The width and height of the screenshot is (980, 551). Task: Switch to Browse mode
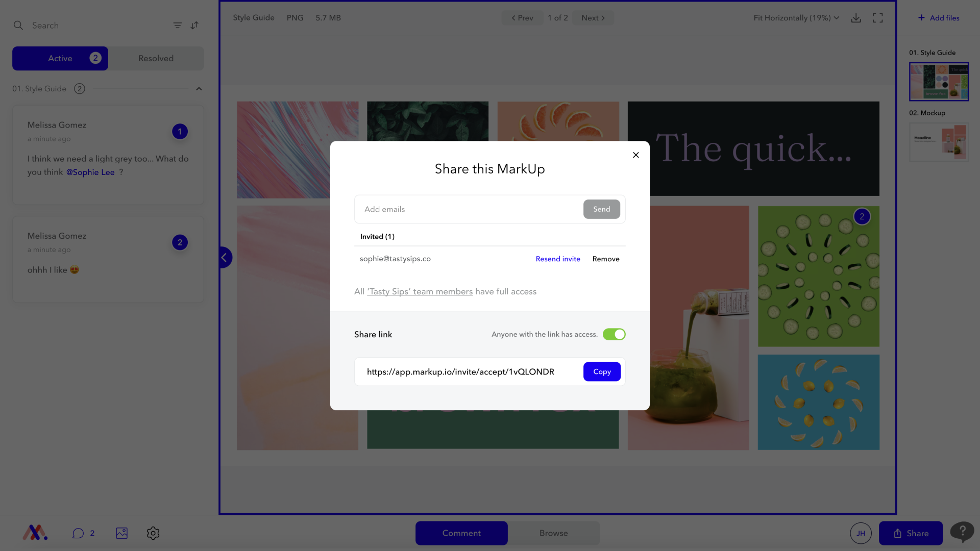[x=553, y=533]
